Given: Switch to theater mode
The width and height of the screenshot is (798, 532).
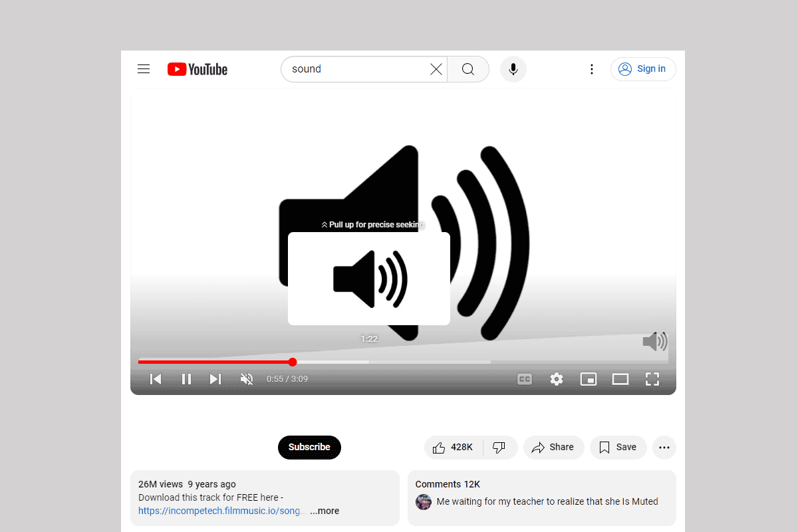Looking at the screenshot, I should pos(620,379).
